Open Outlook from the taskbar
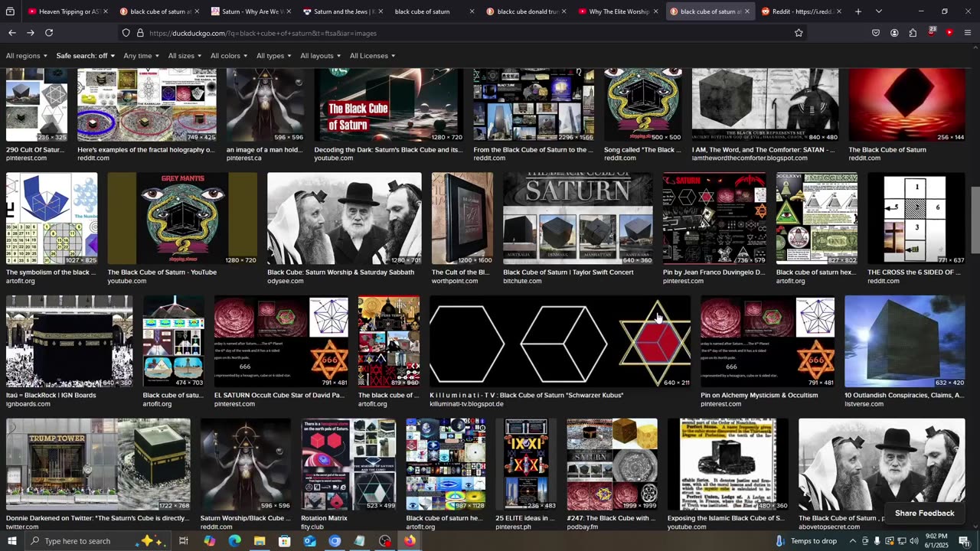980x551 pixels. [309, 541]
